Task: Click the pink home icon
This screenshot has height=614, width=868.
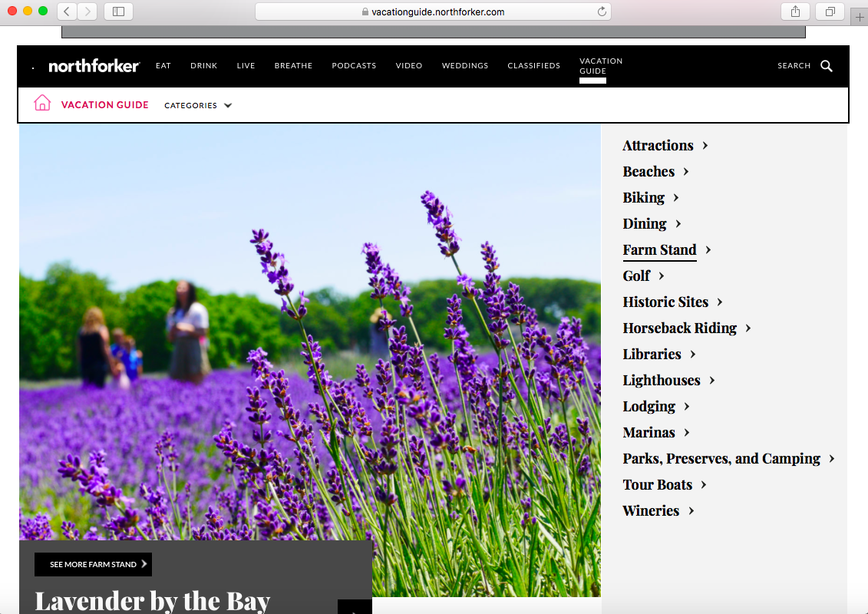Action: [42, 103]
